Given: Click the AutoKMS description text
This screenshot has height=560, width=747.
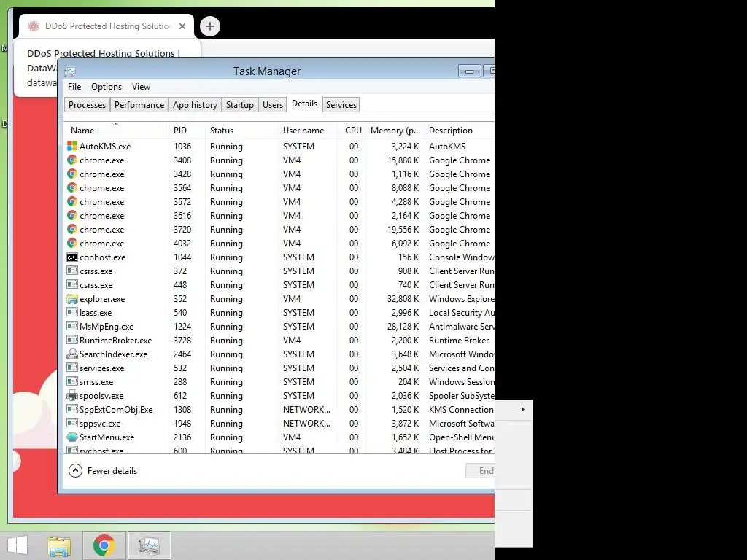Looking at the screenshot, I should (x=447, y=146).
